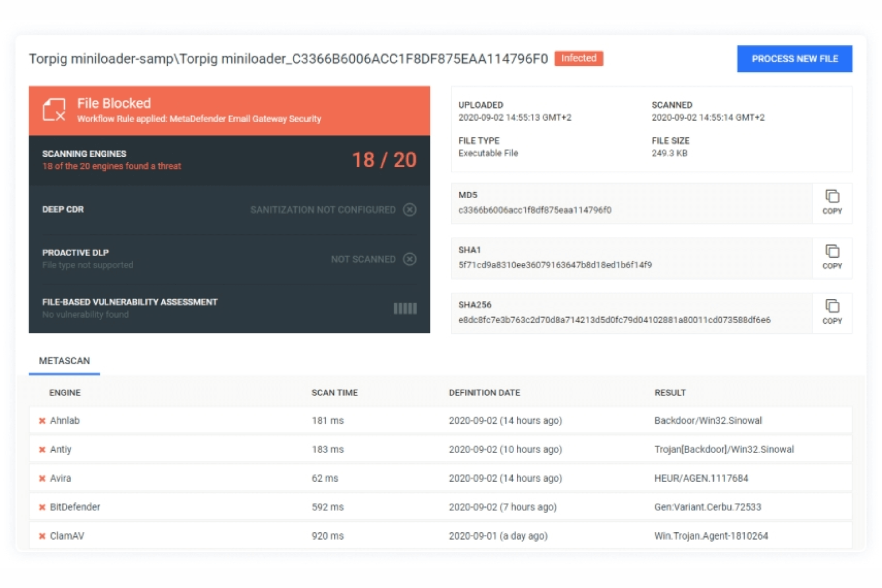Click SANITIZATION NOT CONFIGURED text
This screenshot has width=882, height=588.
tap(323, 210)
